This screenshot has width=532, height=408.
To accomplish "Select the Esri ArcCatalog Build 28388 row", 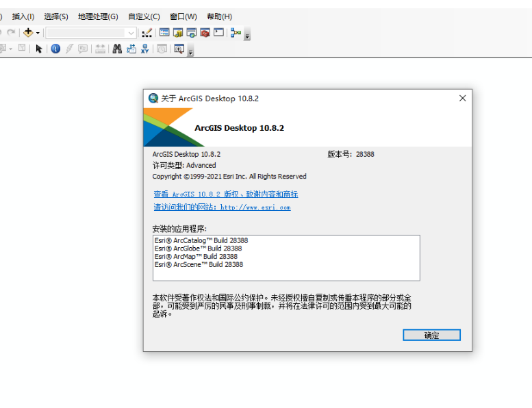I will pyautogui.click(x=201, y=240).
